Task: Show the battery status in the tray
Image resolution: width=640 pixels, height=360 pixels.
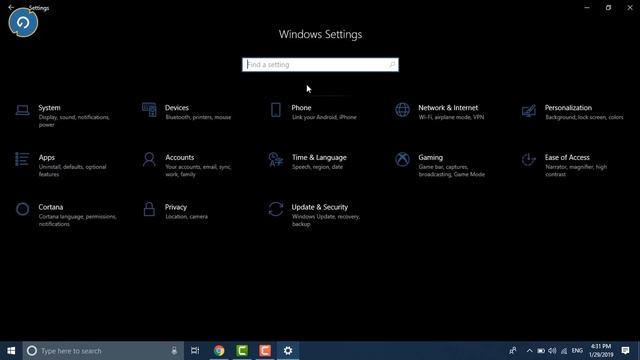Action: pyautogui.click(x=541, y=351)
